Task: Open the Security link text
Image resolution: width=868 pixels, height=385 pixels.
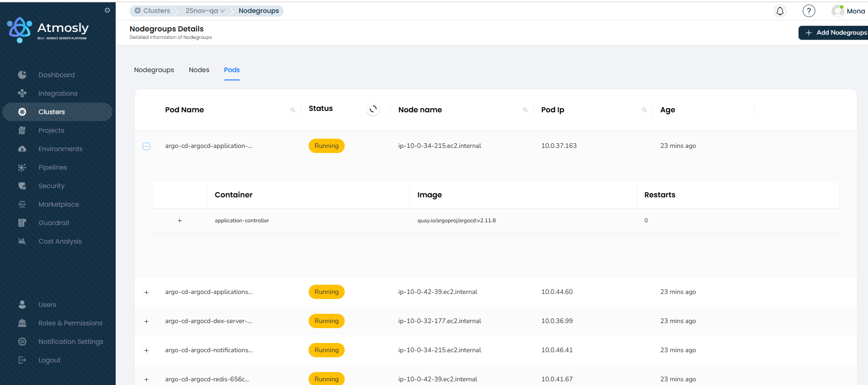Action: [51, 186]
